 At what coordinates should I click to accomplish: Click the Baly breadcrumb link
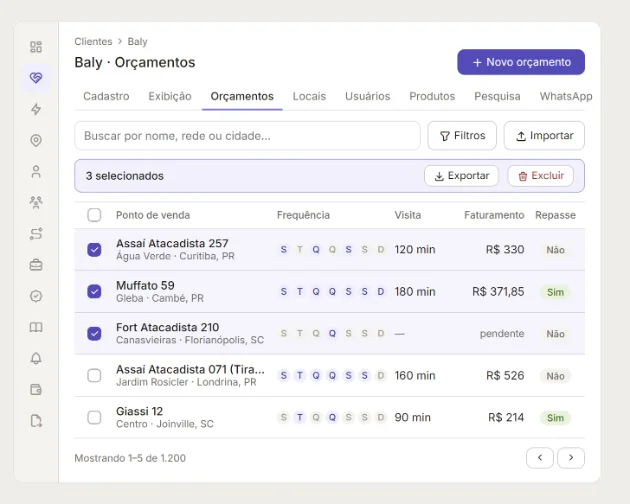tap(137, 42)
